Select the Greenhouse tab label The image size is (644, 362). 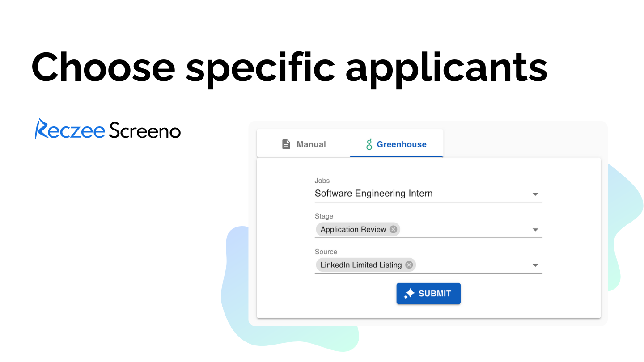pos(401,144)
